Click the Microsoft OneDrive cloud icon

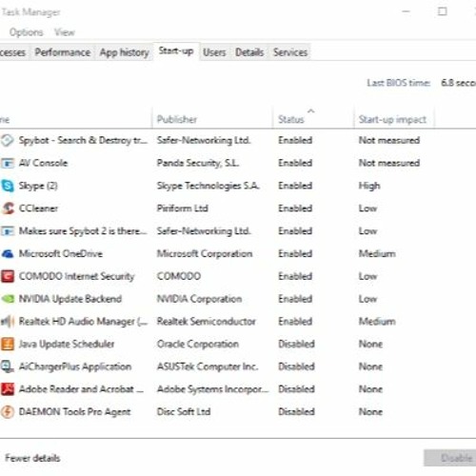pyautogui.click(x=8, y=254)
